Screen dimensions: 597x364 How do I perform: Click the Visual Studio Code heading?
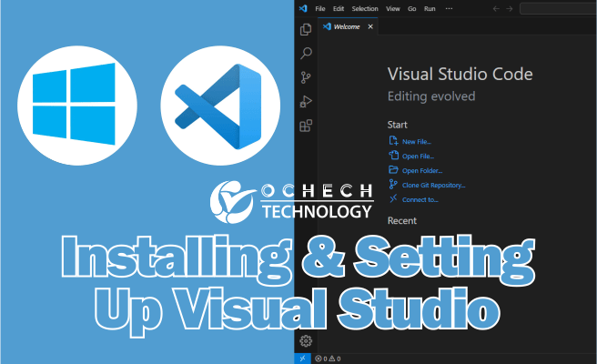click(460, 74)
